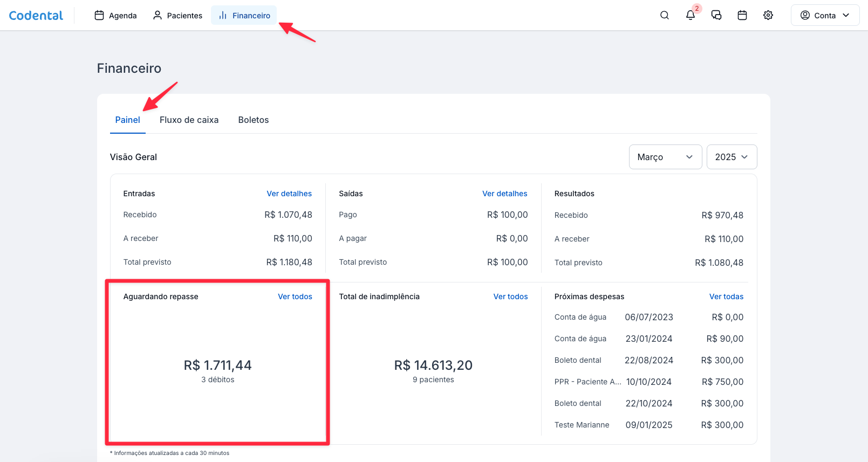The width and height of the screenshot is (868, 462).
Task: Open notifications bell icon
Action: pyautogui.click(x=690, y=15)
